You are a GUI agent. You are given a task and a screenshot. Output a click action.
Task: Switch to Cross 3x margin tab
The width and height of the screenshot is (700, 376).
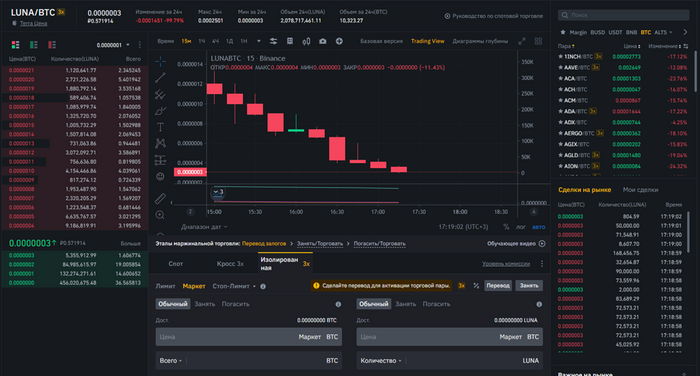coord(230,264)
